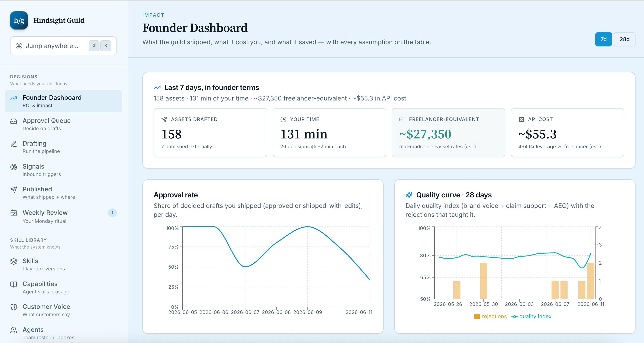Screen dimensions: 644x343
Task: Open Approval Queue inbox icon
Action: click(14, 121)
